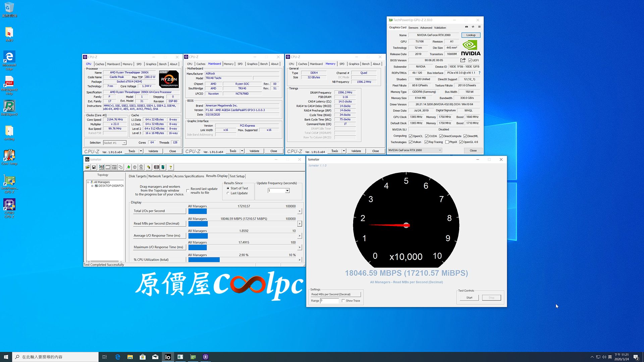The image size is (644, 362).
Task: Open the Tools dropdown arrow in the CPU tab CPU-Z window
Action: pyautogui.click(x=141, y=151)
